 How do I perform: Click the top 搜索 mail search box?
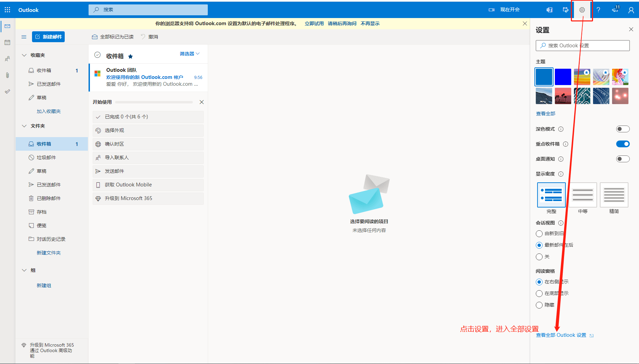pos(148,10)
